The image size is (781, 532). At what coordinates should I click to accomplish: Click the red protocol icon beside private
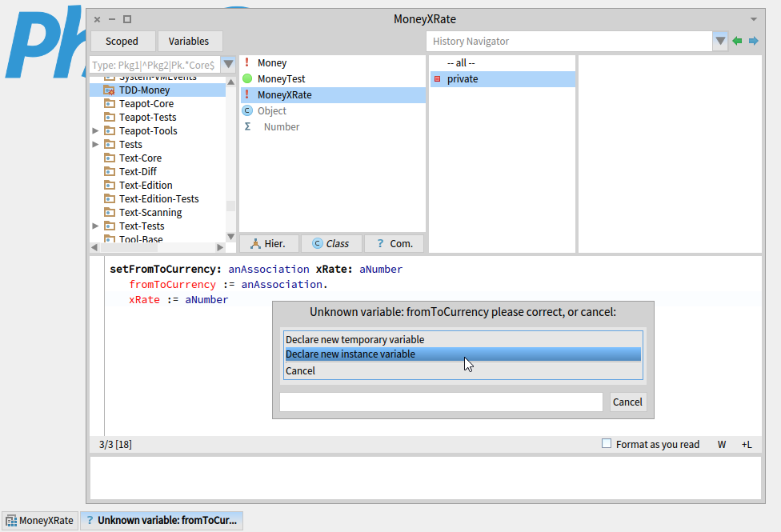click(438, 78)
